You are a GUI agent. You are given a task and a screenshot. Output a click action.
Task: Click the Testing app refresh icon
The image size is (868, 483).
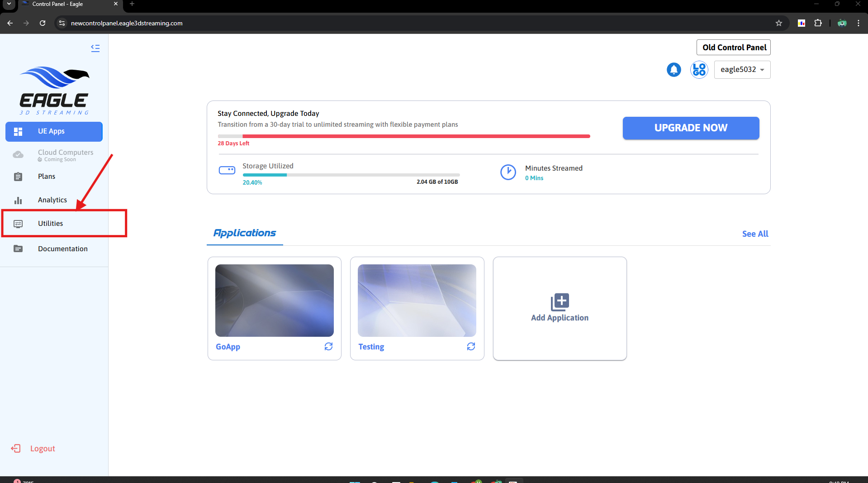click(471, 346)
